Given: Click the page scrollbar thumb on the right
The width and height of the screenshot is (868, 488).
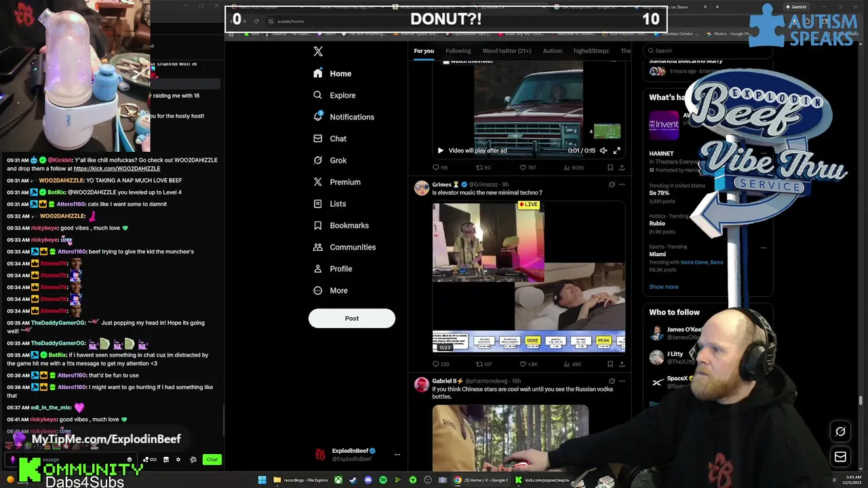Looking at the screenshot, I should [861, 401].
